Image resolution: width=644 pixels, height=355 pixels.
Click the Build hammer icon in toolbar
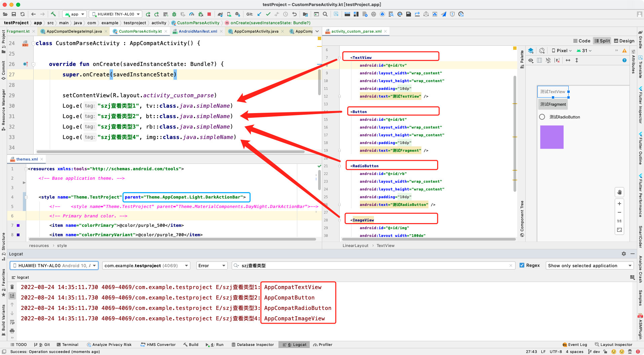(x=53, y=14)
